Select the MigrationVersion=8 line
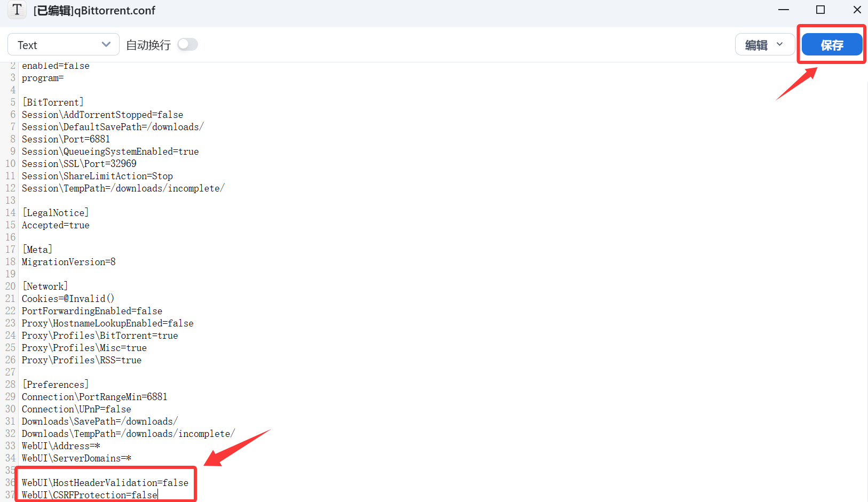This screenshot has height=502, width=868. (68, 262)
